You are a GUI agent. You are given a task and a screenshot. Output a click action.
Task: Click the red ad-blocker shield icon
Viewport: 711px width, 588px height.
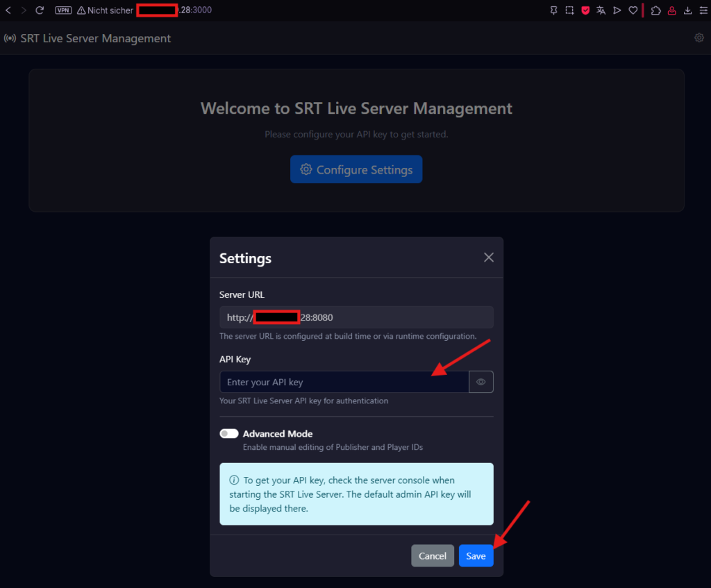585,10
